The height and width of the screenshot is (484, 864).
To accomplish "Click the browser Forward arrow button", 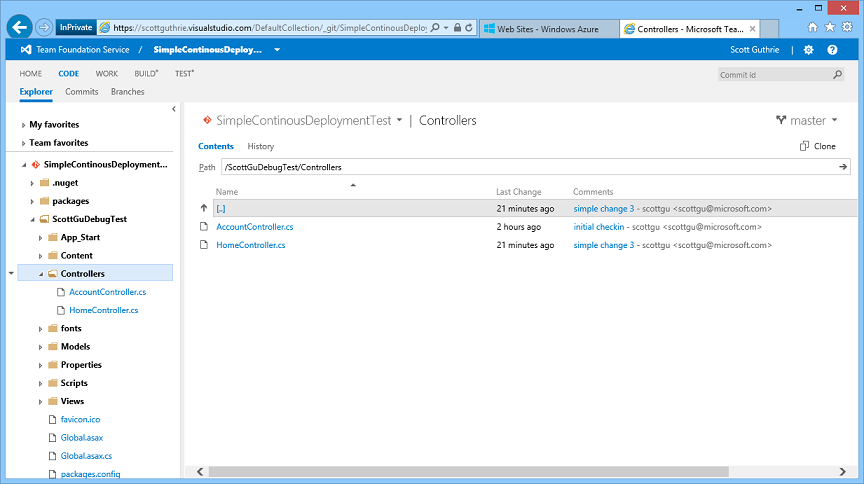I will (44, 27).
